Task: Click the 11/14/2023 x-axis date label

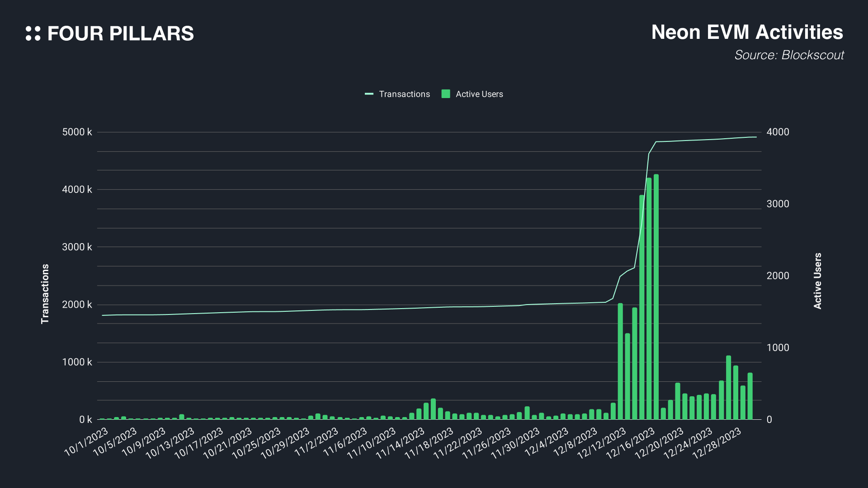Action: (401, 443)
